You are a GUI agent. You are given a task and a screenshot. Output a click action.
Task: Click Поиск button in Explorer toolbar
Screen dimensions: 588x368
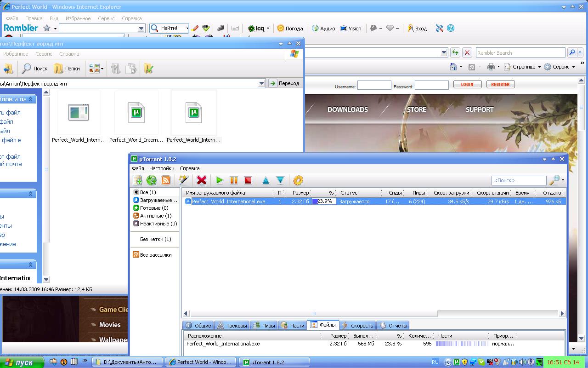pyautogui.click(x=35, y=69)
